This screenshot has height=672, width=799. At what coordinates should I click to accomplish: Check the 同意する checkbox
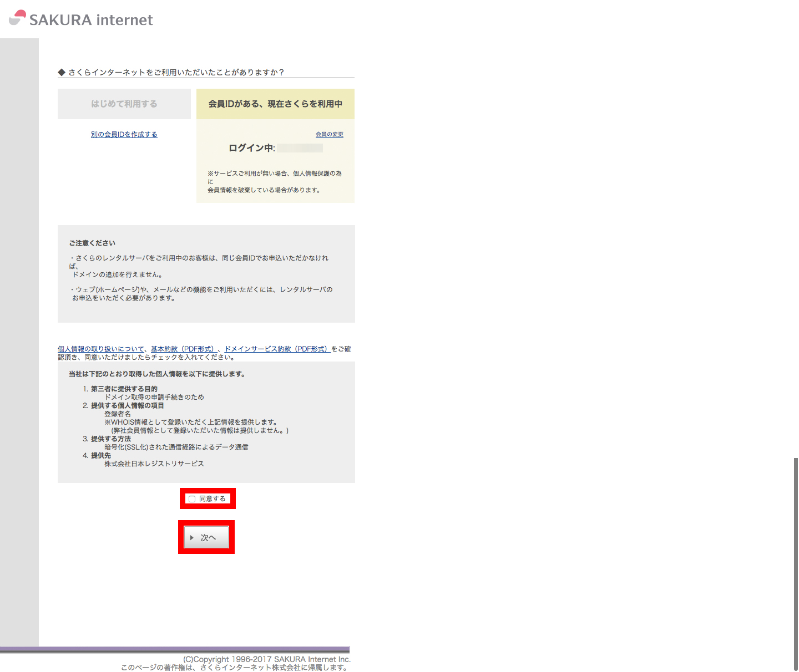[192, 499]
